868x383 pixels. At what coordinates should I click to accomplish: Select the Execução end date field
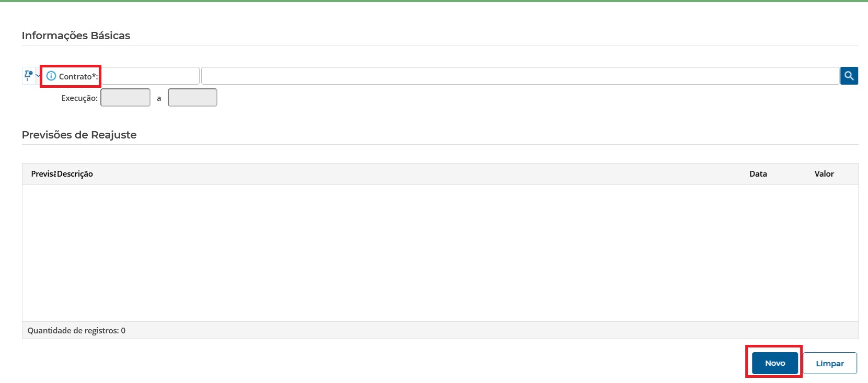pos(192,98)
